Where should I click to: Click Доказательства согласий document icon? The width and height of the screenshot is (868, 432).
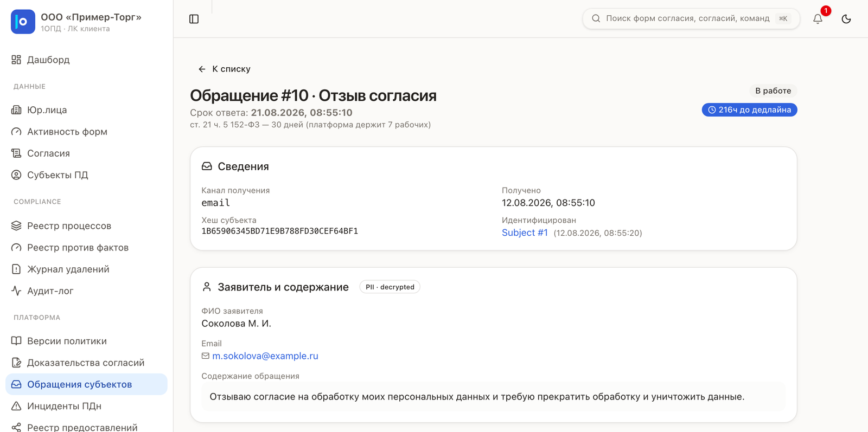tap(16, 363)
